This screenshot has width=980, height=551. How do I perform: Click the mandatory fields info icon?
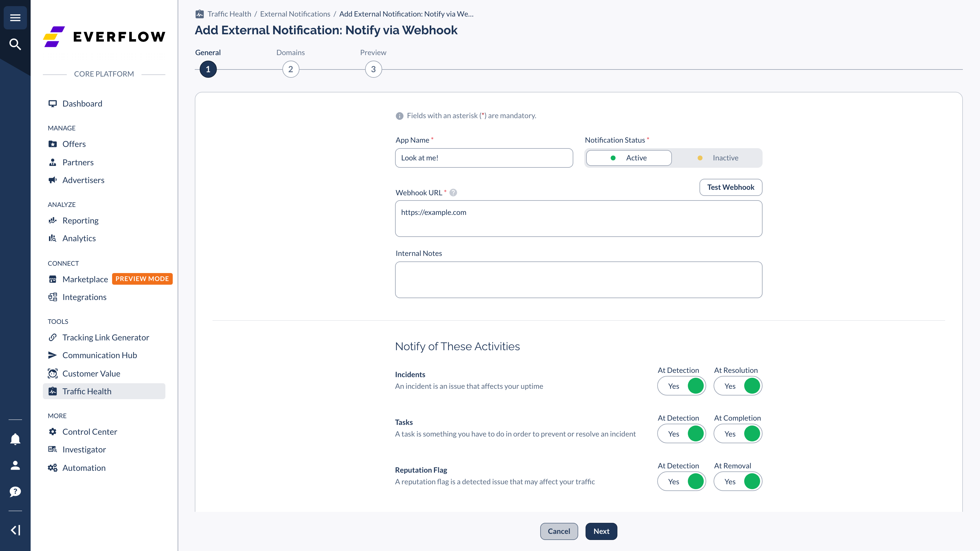pos(399,116)
